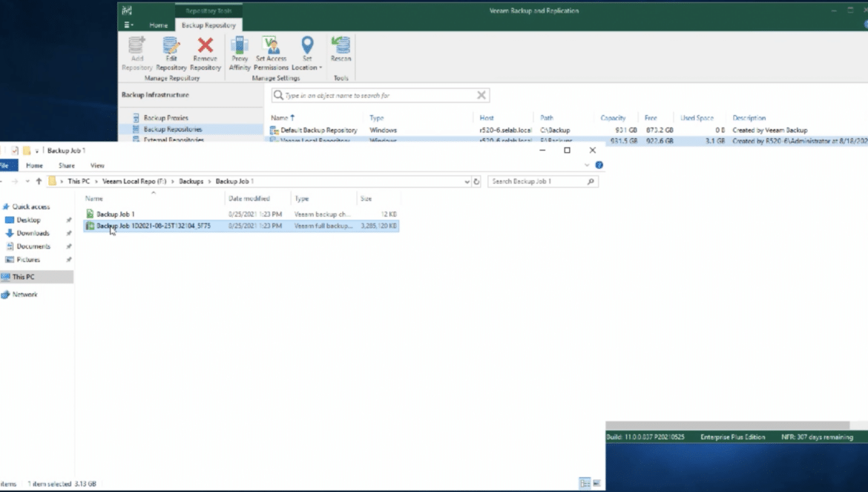The image size is (868, 492).
Task: Open Desktop in Quick access
Action: click(x=28, y=220)
